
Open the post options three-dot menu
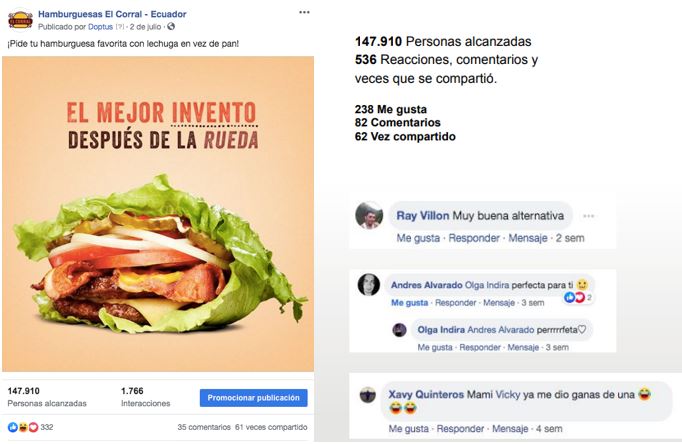click(304, 12)
